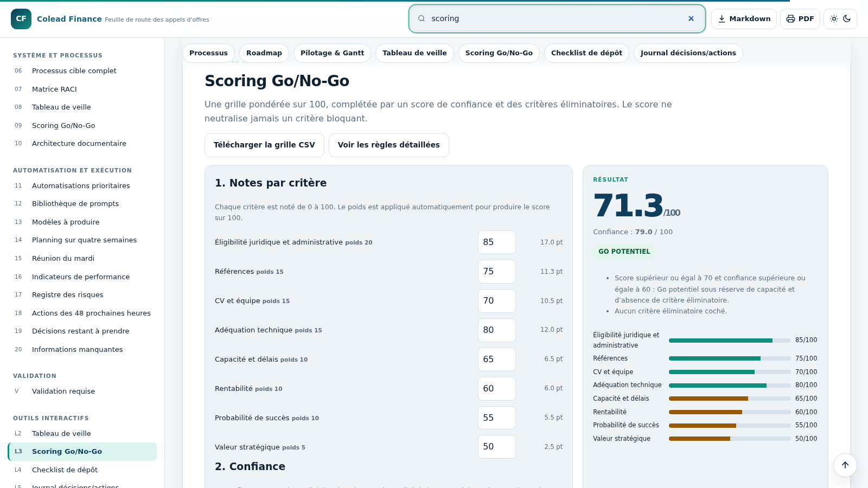Click the magnifier search icon
Screen dimensions: 868x488
point(422,18)
